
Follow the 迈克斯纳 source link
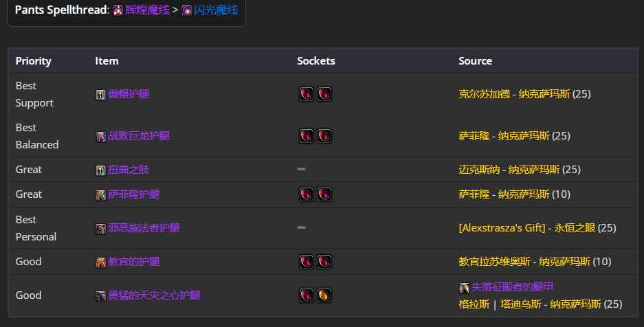(479, 170)
